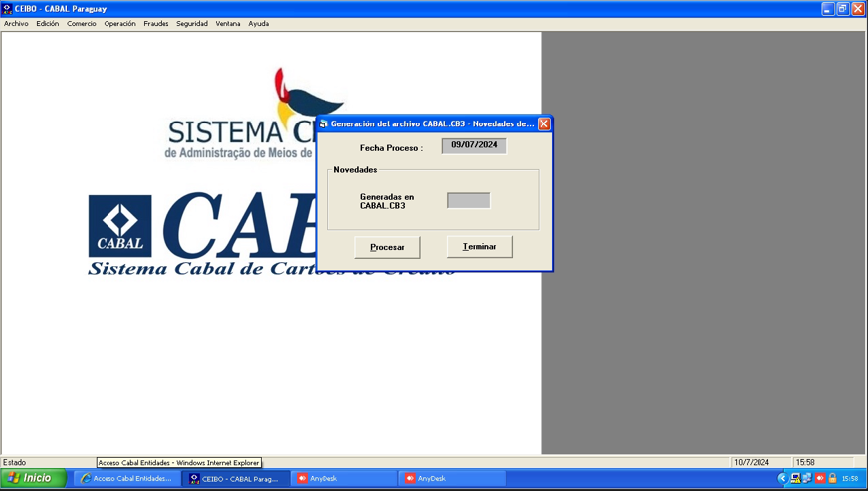The width and height of the screenshot is (868, 491).
Task: Click the taskbar clock showing 15:58
Action: [850, 478]
